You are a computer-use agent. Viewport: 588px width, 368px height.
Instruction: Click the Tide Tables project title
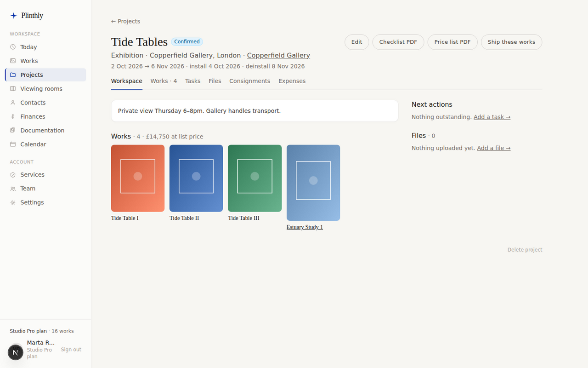coord(139,42)
